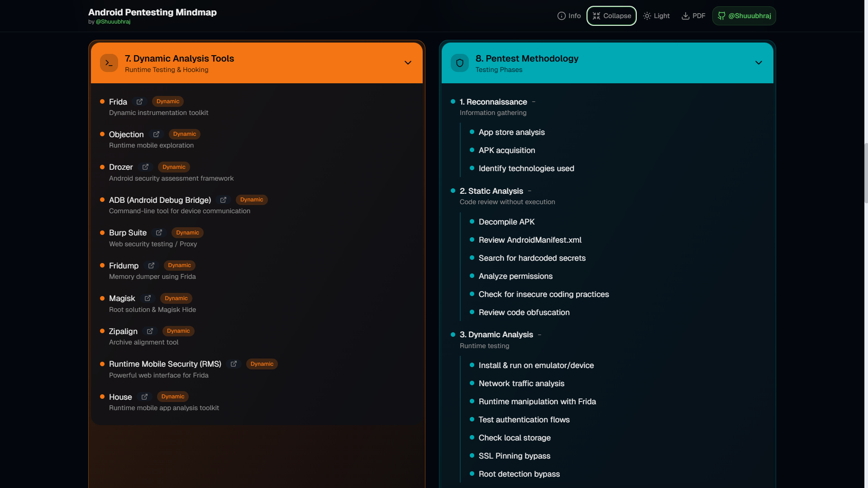The width and height of the screenshot is (868, 488).
Task: Click the page vertical scrollbar thumb
Action: (866, 173)
